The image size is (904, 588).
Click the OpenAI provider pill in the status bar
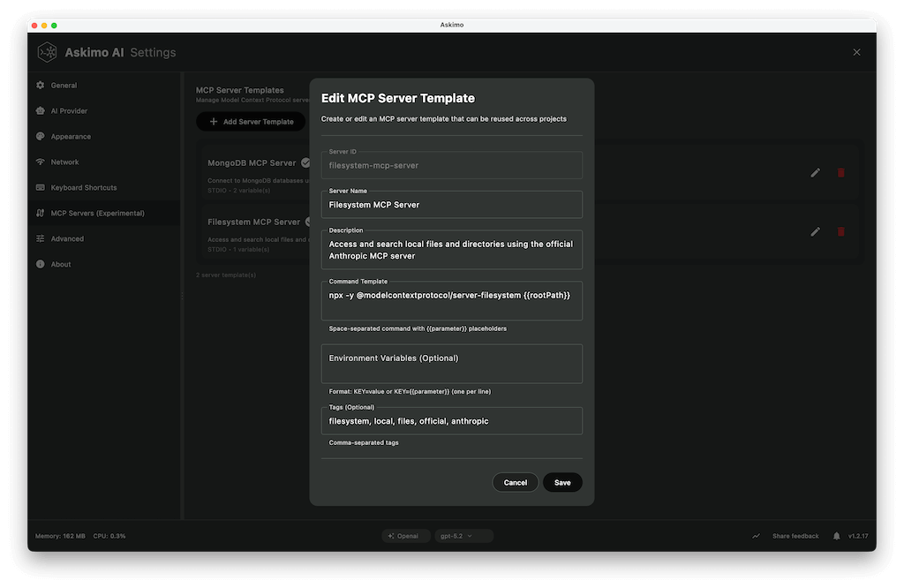pyautogui.click(x=405, y=535)
